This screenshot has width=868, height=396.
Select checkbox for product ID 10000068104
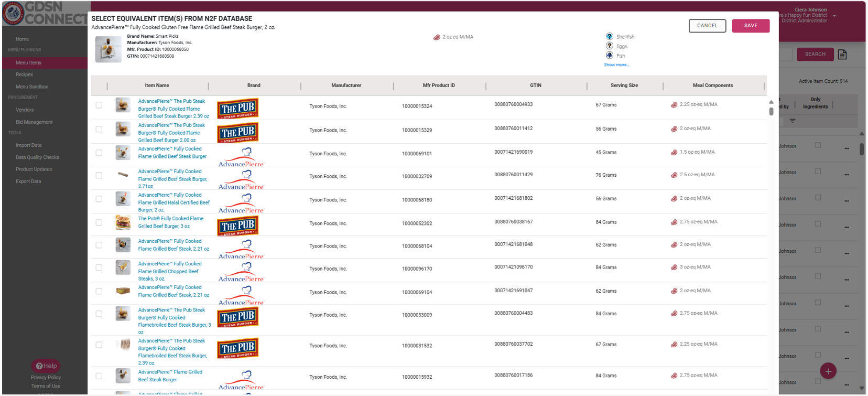(99, 245)
